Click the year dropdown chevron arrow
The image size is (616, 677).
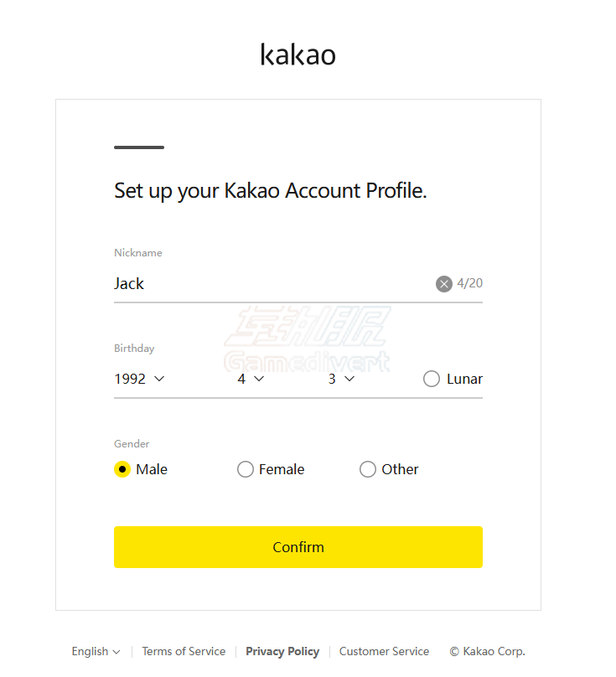[x=159, y=379]
